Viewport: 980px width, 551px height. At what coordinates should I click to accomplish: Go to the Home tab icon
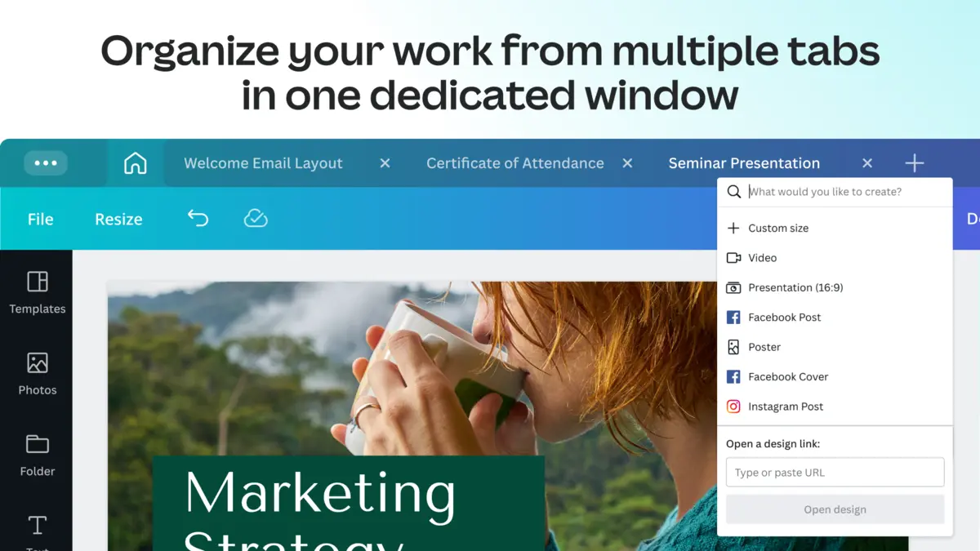[135, 163]
